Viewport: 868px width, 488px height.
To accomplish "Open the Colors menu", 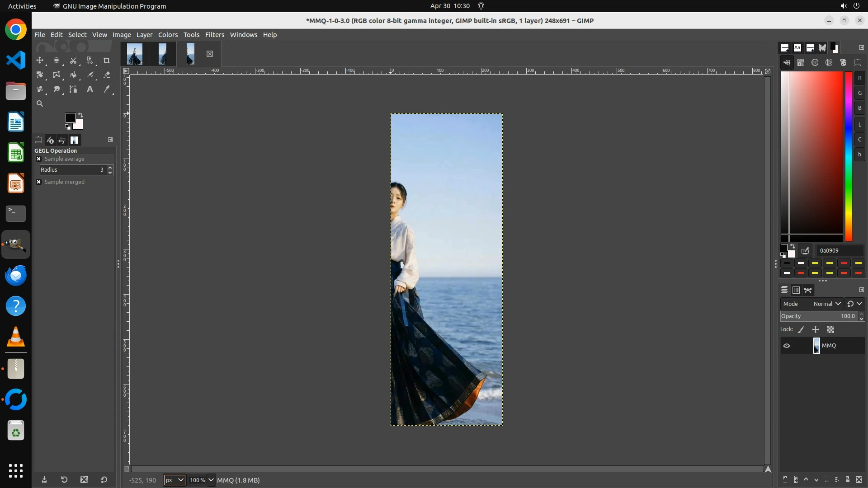I will pos(168,35).
